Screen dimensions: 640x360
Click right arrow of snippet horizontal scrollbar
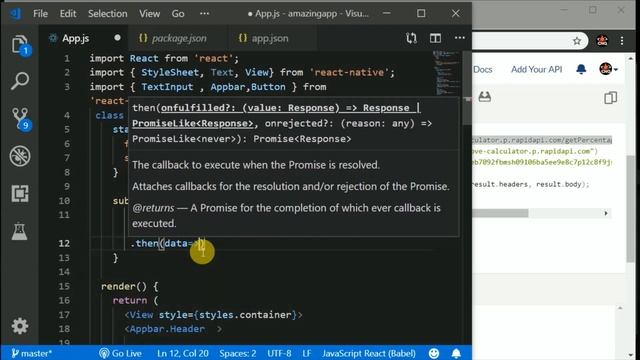[606, 213]
